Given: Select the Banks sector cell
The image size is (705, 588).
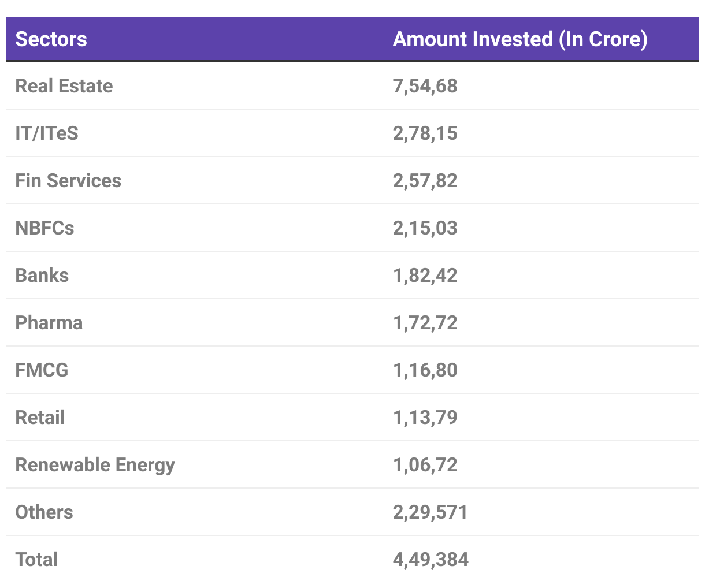Looking at the screenshot, I should 42,276.
